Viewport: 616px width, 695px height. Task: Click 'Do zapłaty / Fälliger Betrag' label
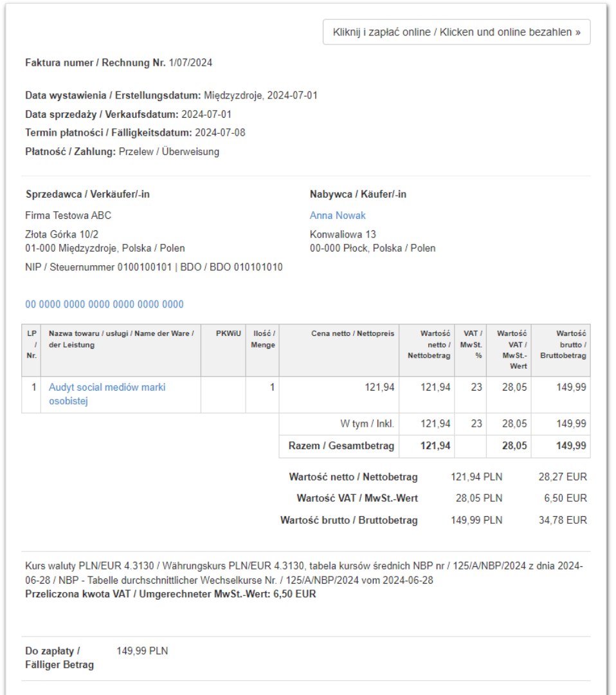pos(59,658)
